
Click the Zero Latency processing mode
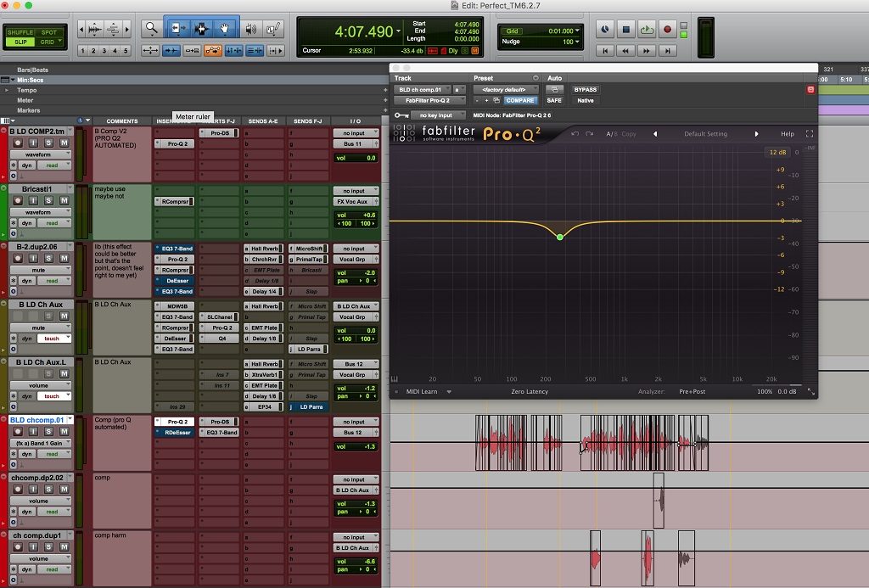click(x=530, y=391)
